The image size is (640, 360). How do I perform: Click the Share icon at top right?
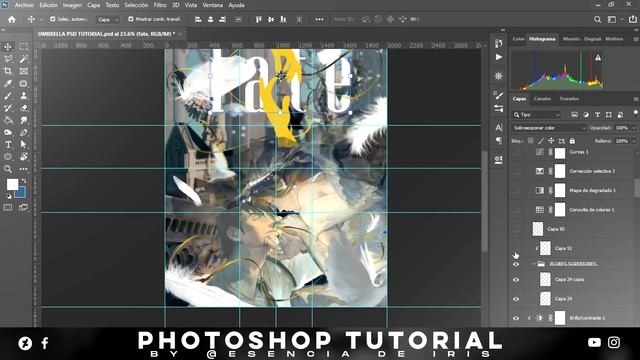click(632, 19)
